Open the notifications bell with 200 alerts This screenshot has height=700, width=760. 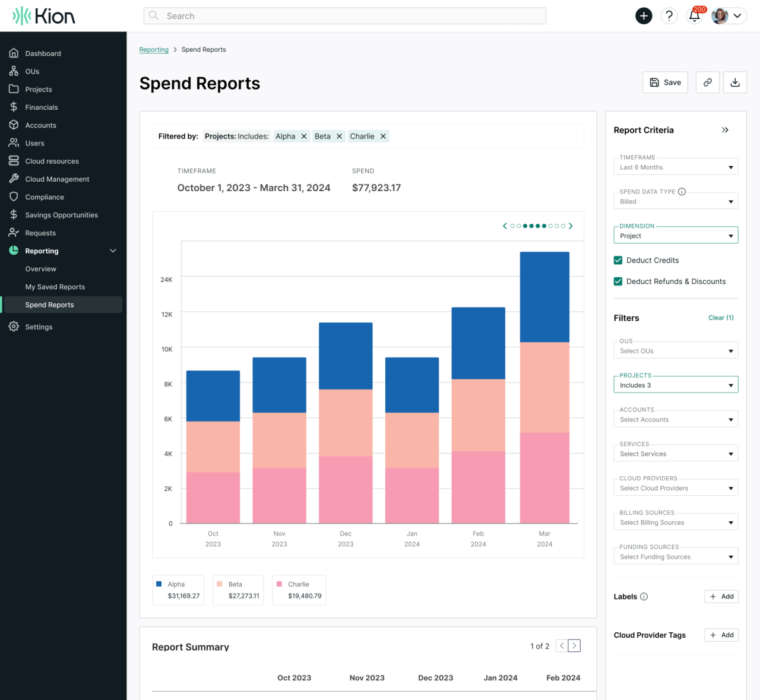[x=694, y=16]
